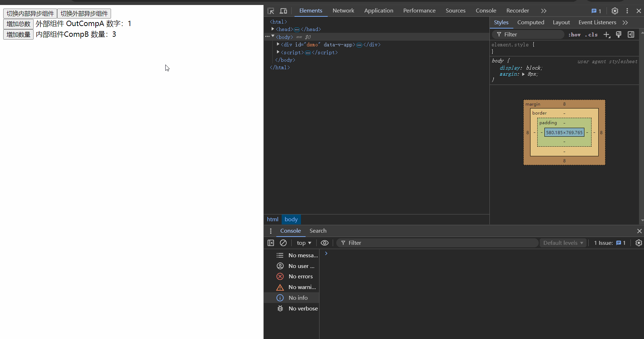This screenshot has width=644, height=339.
Task: Select the html breadcrumb
Action: pos(273,219)
